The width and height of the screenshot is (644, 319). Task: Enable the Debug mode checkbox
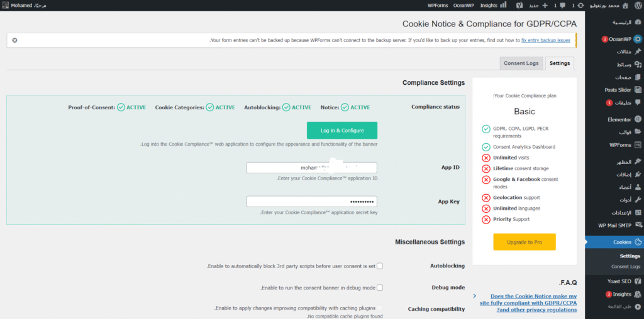(x=380, y=288)
